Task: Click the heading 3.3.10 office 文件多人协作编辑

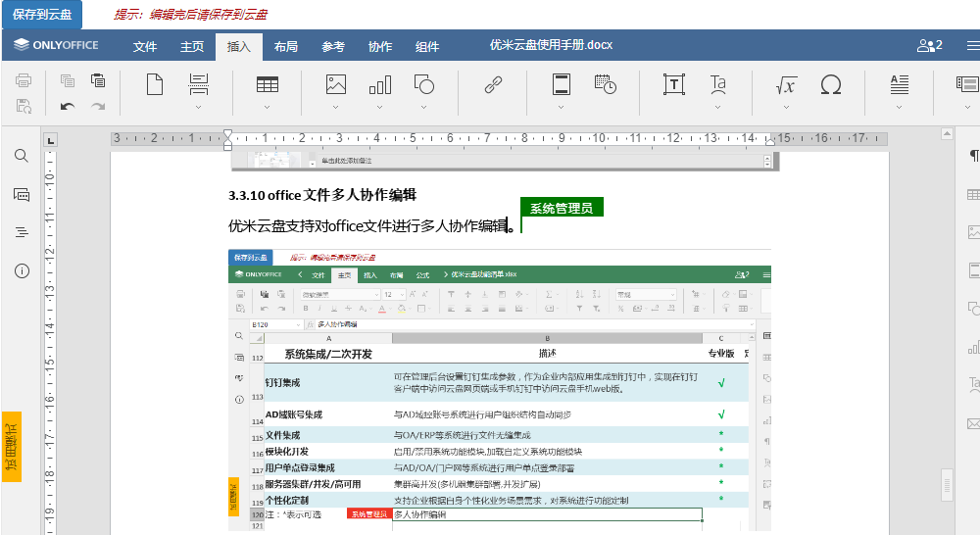Action: coord(321,195)
